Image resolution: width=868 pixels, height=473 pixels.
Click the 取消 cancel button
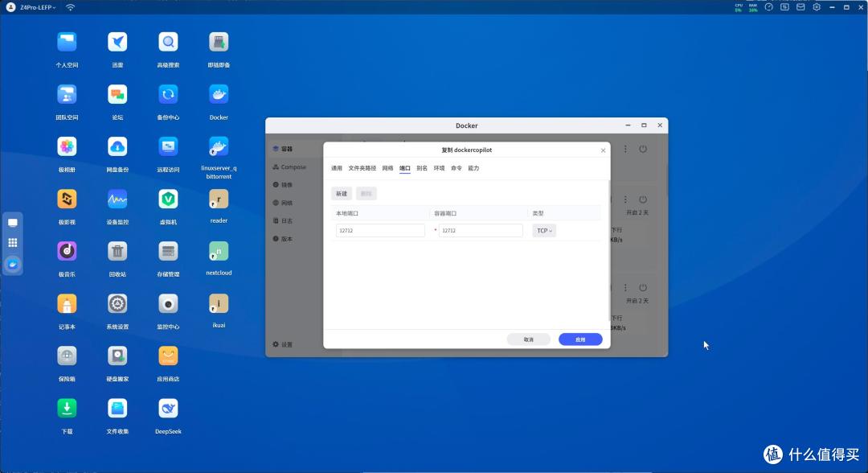[529, 339]
